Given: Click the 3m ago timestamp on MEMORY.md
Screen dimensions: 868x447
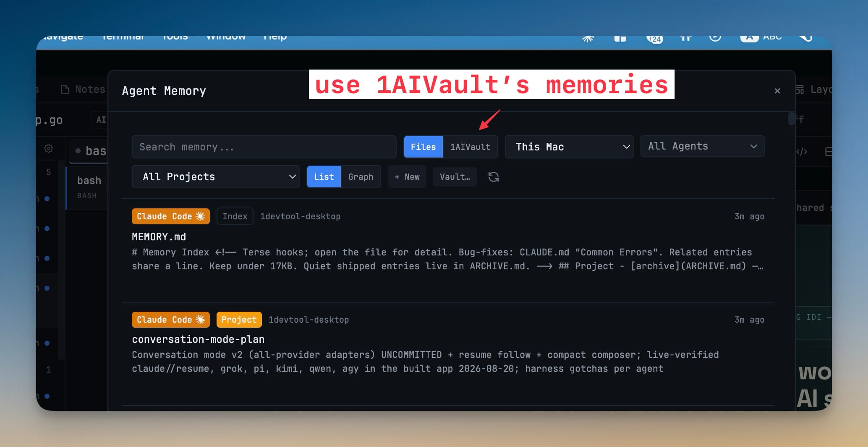Looking at the screenshot, I should pos(749,216).
